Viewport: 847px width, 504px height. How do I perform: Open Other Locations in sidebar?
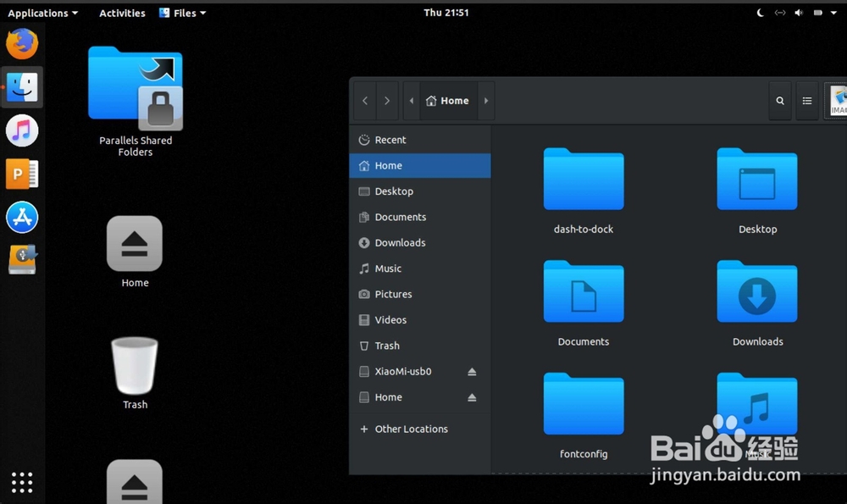coord(420,429)
